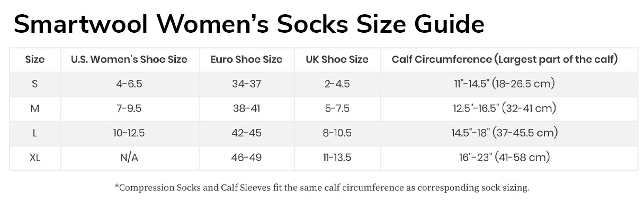Select the size XL row label
This screenshot has width=644, height=204.
pos(35,157)
